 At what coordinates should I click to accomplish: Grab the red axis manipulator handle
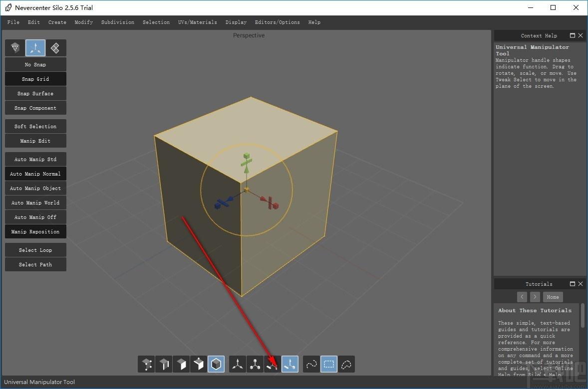point(270,203)
